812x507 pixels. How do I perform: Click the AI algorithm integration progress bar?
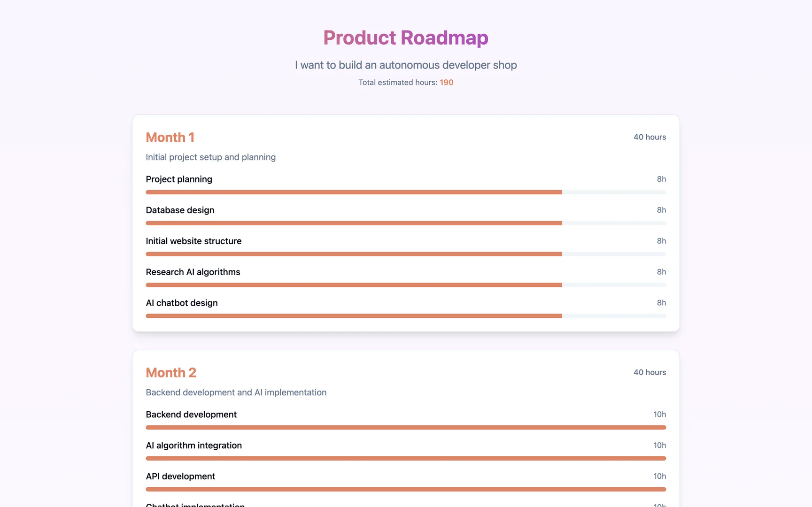point(405,458)
